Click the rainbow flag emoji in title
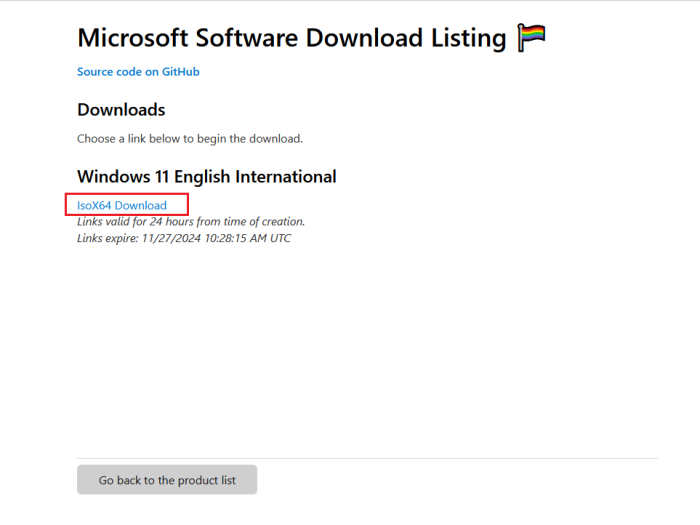Image resolution: width=700 pixels, height=525 pixels. tap(532, 38)
